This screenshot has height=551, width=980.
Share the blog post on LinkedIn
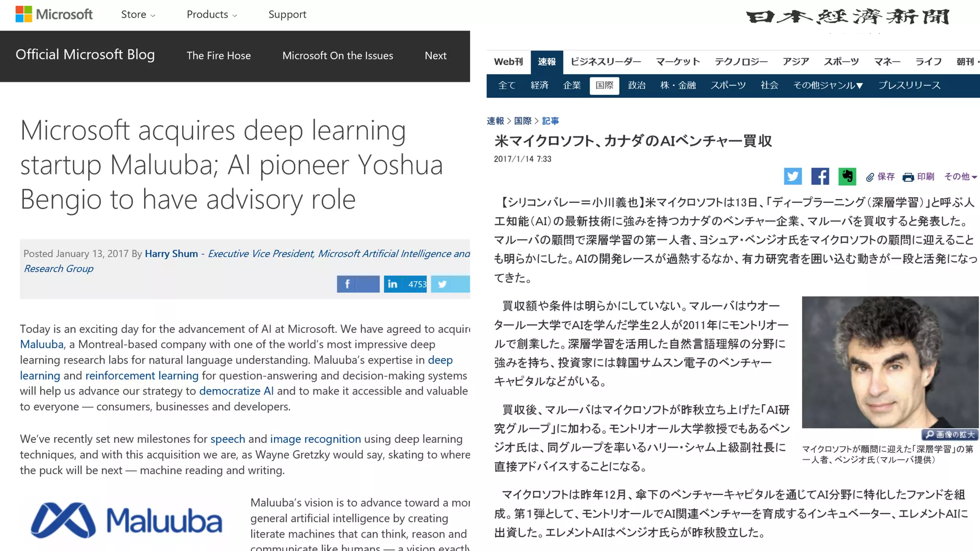pos(405,284)
